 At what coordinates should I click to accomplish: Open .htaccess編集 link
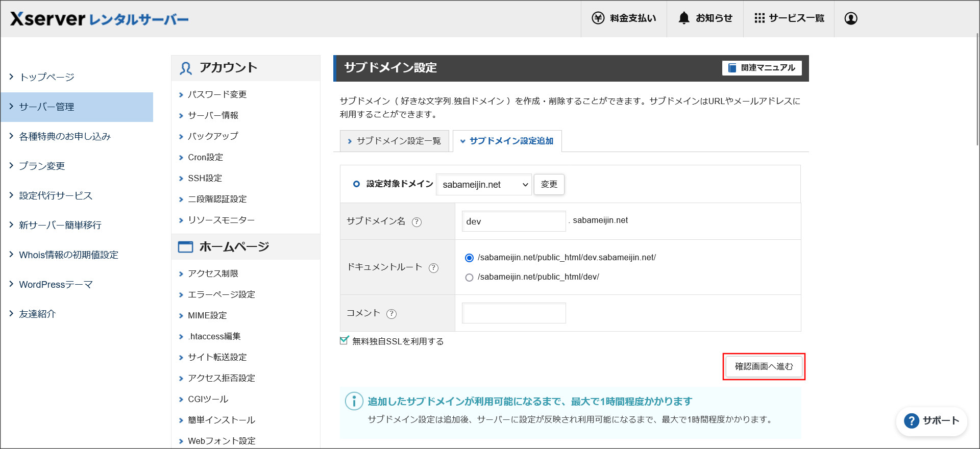tap(214, 336)
